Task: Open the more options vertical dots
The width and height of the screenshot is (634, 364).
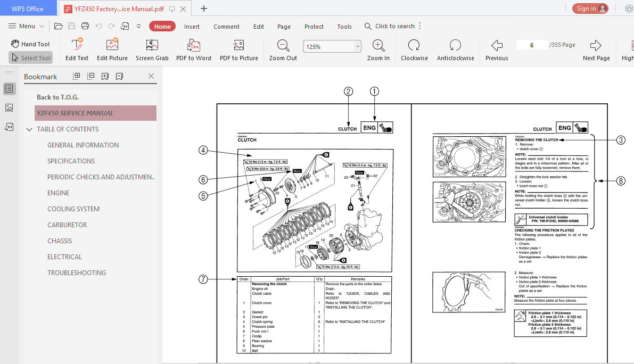Action: [x=419, y=26]
